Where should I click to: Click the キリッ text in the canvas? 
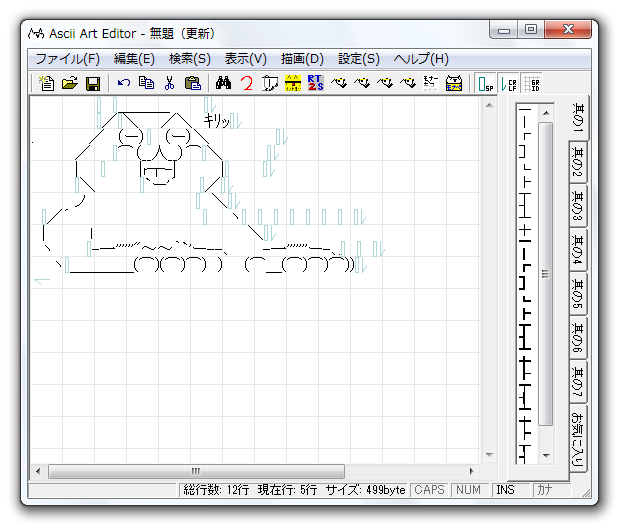click(x=216, y=120)
